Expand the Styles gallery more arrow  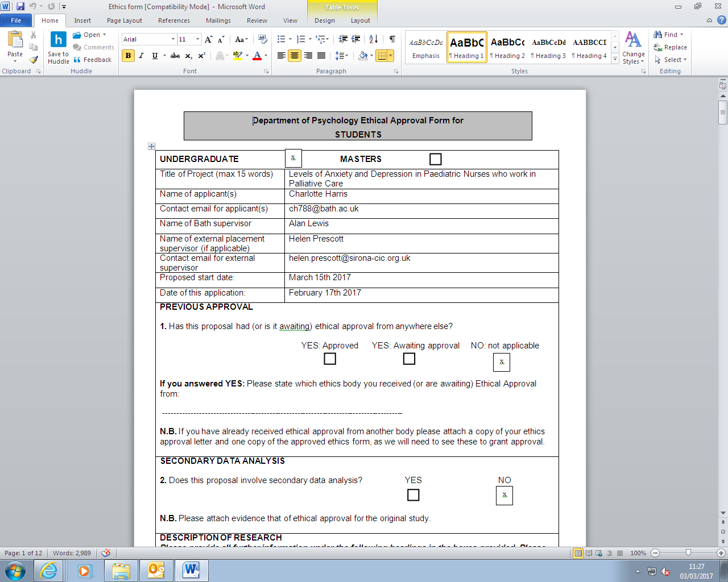click(615, 59)
